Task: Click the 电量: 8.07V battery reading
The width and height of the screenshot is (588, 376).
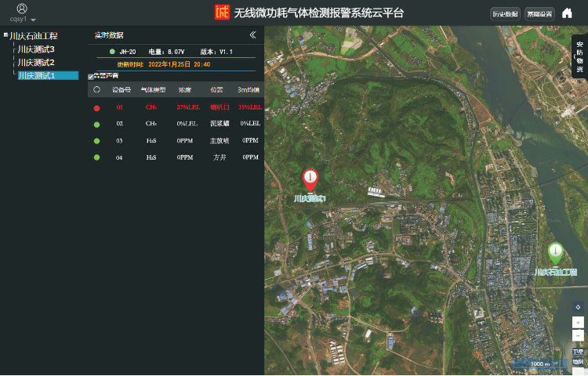Action: pos(166,52)
